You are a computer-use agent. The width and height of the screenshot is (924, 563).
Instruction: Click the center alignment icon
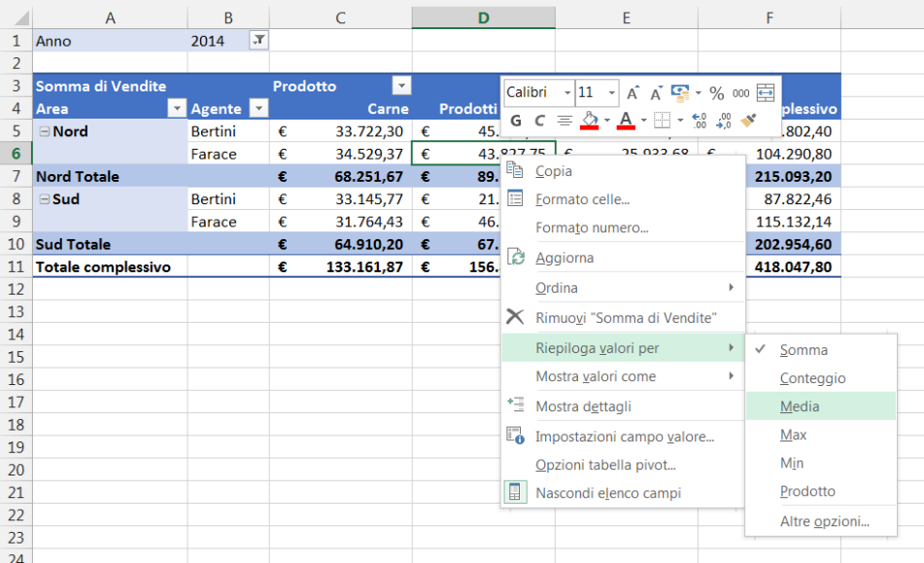pos(565,121)
